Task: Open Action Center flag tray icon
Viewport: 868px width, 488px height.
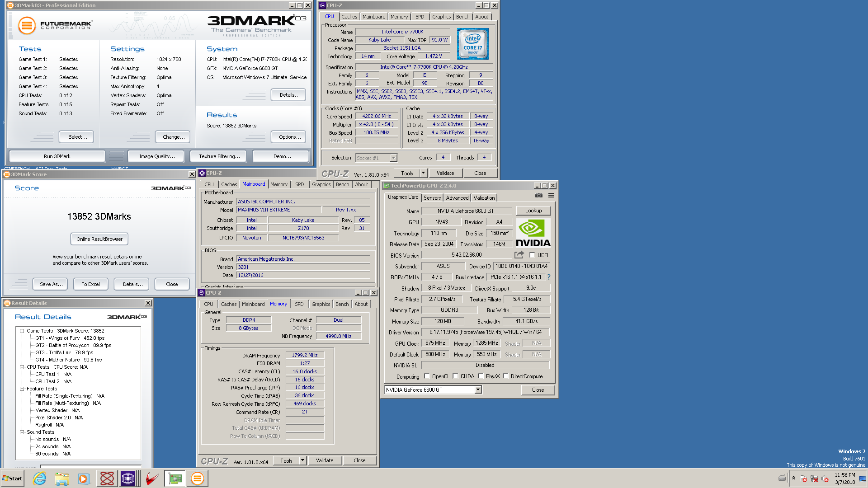Action: (x=803, y=479)
